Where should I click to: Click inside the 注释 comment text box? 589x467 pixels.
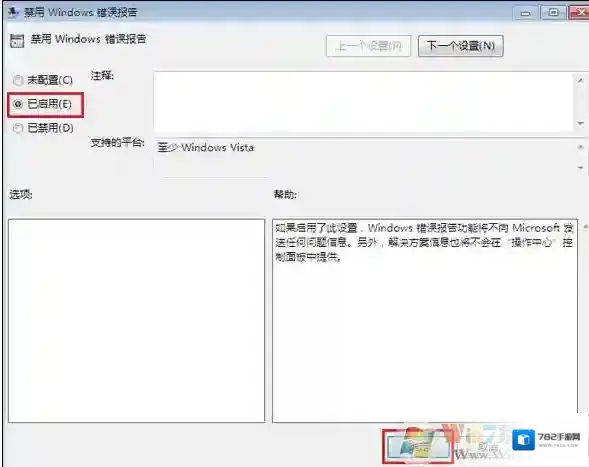pos(364,102)
